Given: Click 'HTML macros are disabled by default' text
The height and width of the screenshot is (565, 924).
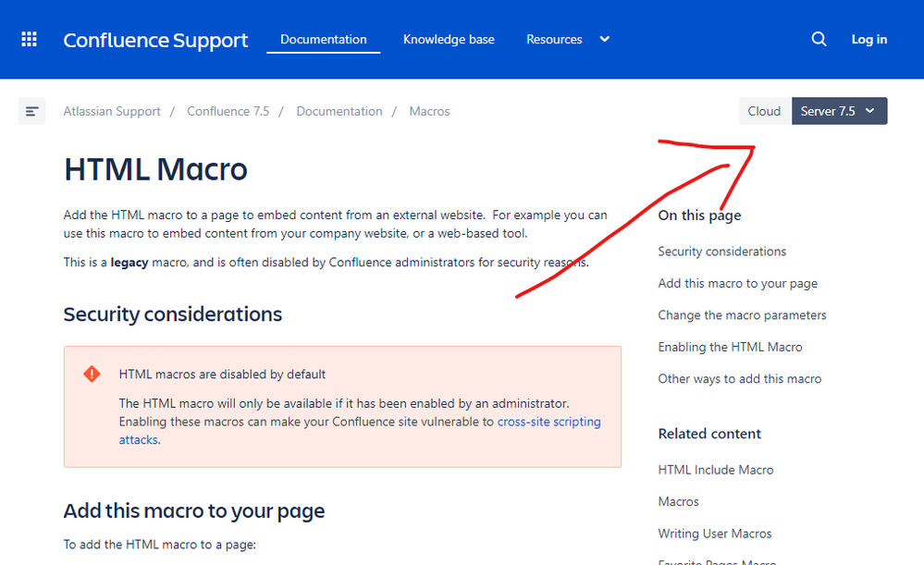Looking at the screenshot, I should tap(222, 375).
